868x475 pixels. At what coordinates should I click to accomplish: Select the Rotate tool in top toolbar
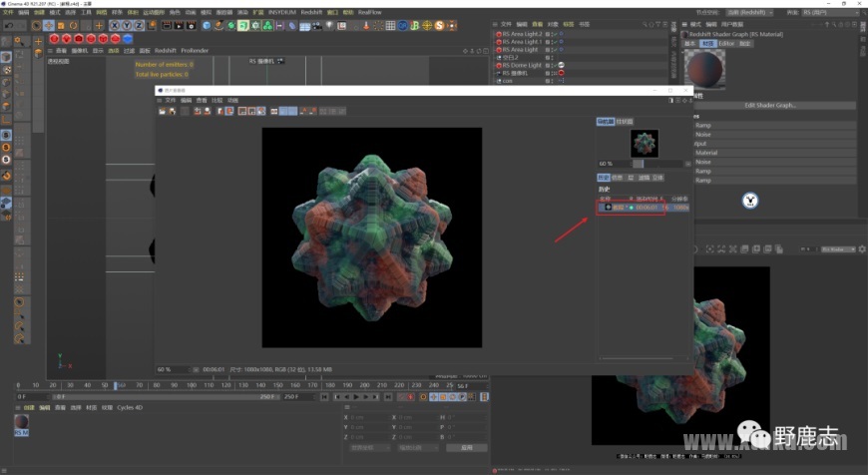(73, 26)
